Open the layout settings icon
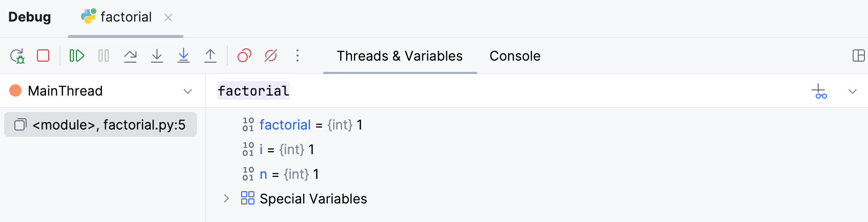The image size is (868, 222). [x=858, y=55]
